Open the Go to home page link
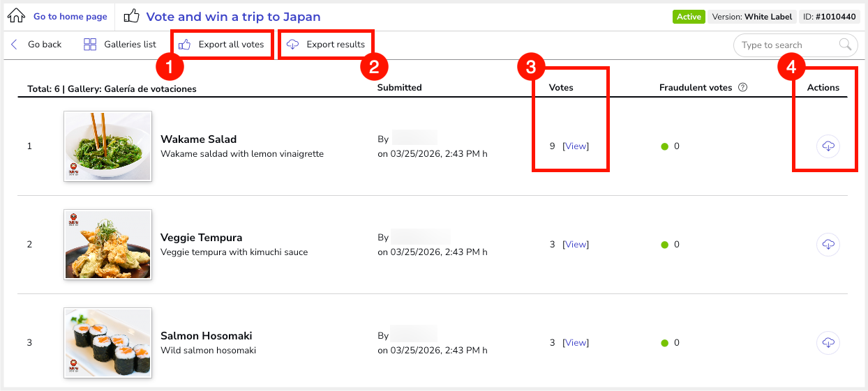 70,17
